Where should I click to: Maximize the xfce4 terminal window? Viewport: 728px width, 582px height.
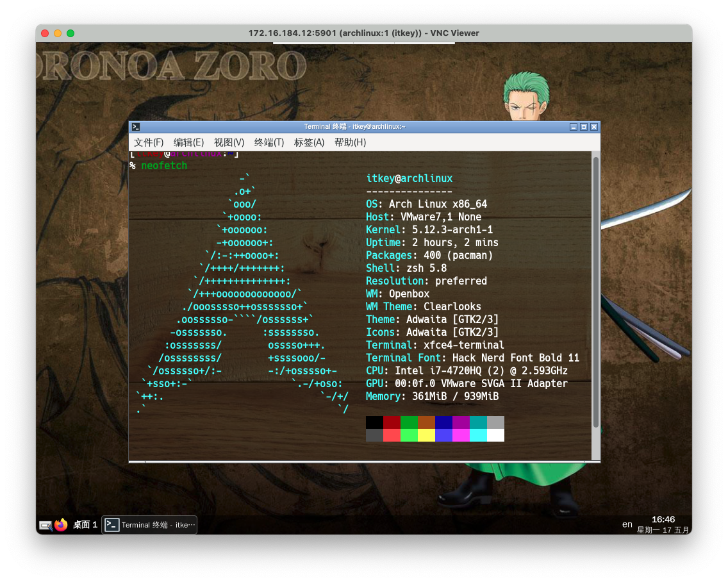(584, 127)
